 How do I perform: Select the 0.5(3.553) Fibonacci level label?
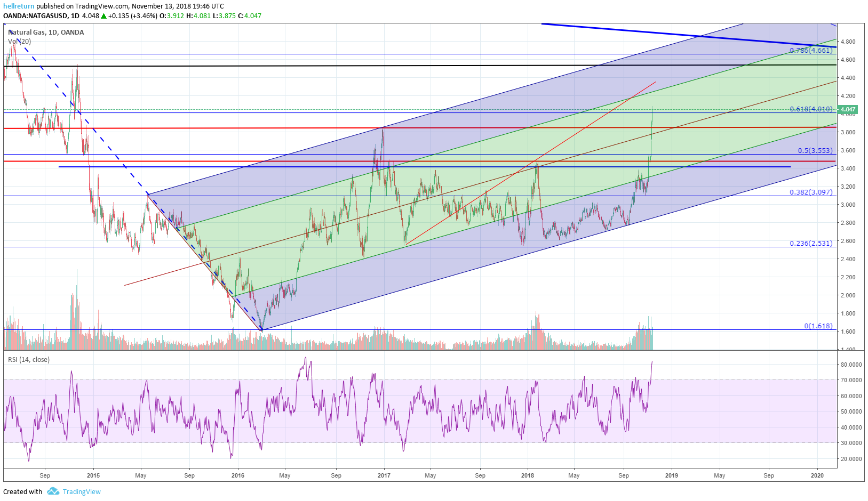click(815, 150)
